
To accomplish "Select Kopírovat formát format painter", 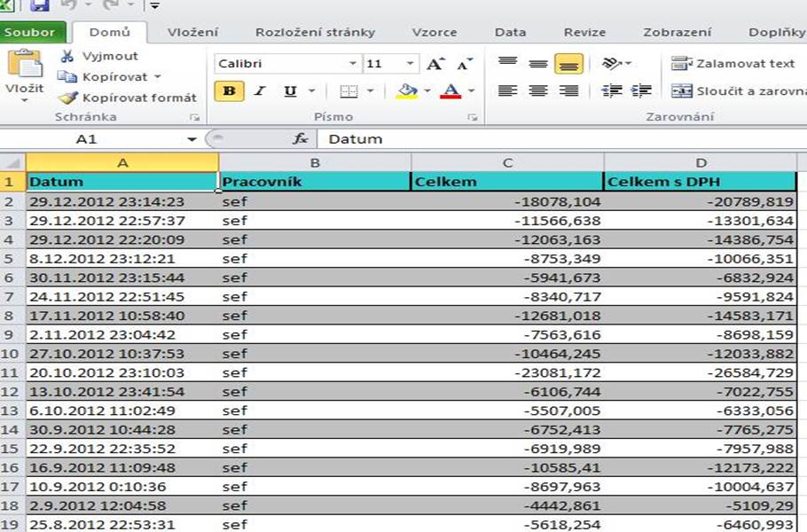I will (x=129, y=98).
